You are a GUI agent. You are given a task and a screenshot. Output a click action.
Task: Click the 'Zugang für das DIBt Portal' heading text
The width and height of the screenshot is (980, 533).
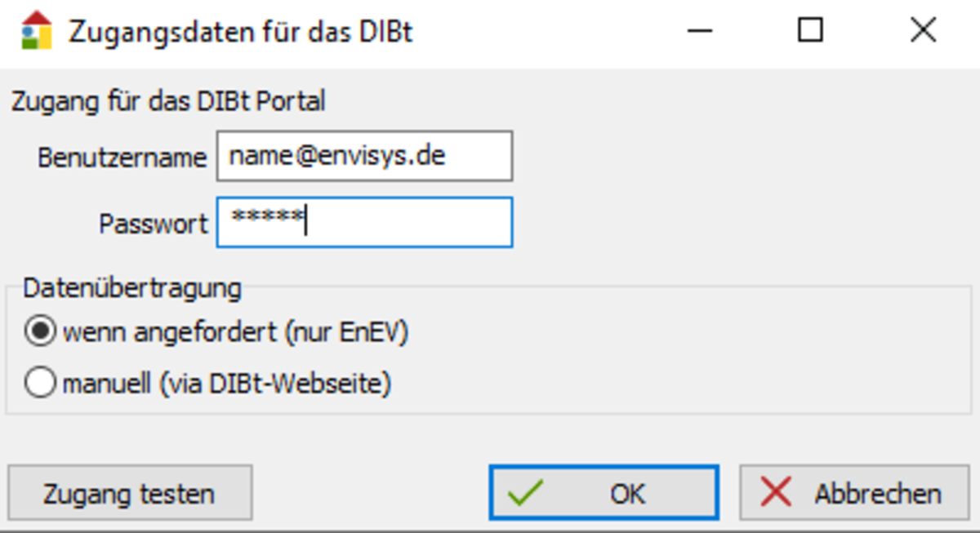167,102
